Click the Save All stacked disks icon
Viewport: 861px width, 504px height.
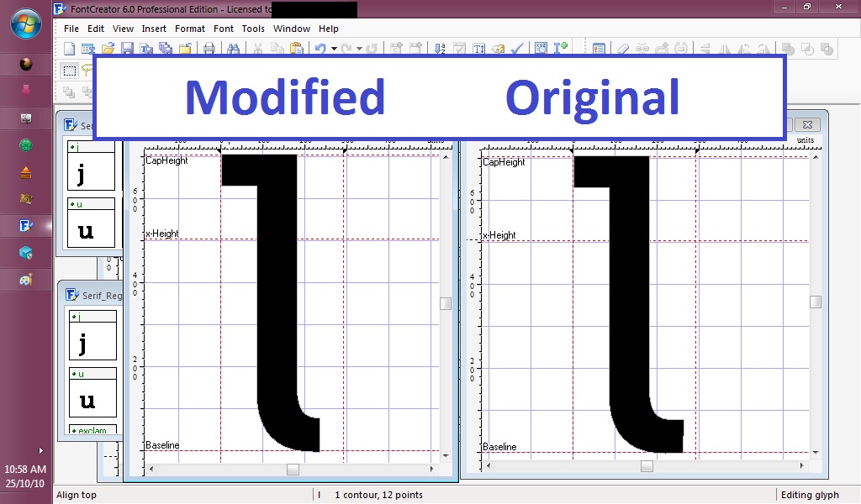166,49
